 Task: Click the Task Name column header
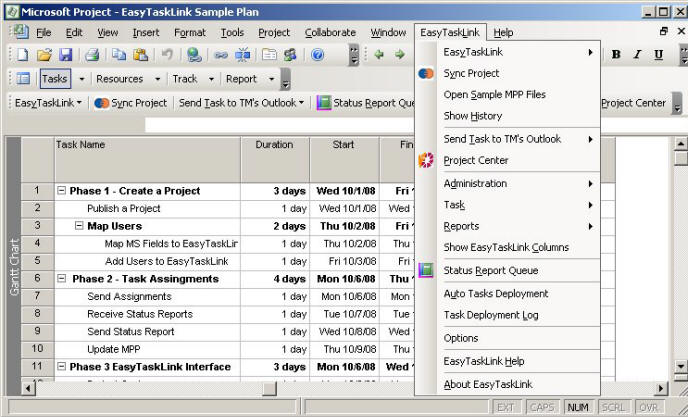pos(147,160)
